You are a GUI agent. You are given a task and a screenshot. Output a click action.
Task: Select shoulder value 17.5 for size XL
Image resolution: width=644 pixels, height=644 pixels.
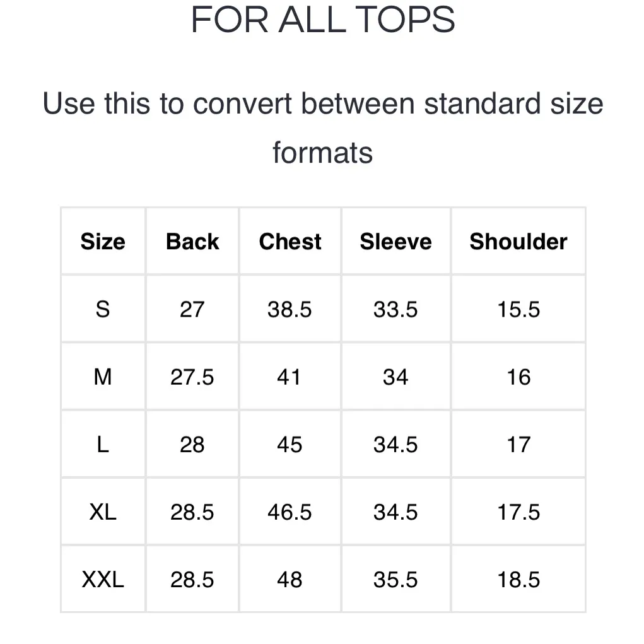[x=518, y=512]
